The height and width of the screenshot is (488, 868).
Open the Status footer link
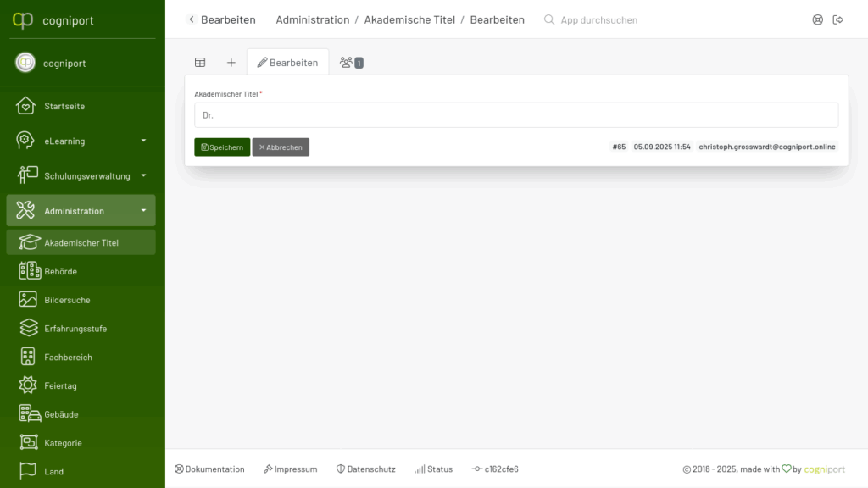tap(433, 469)
